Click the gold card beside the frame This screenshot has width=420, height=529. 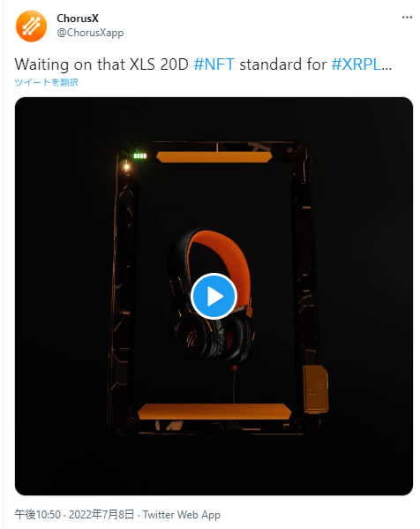316,389
